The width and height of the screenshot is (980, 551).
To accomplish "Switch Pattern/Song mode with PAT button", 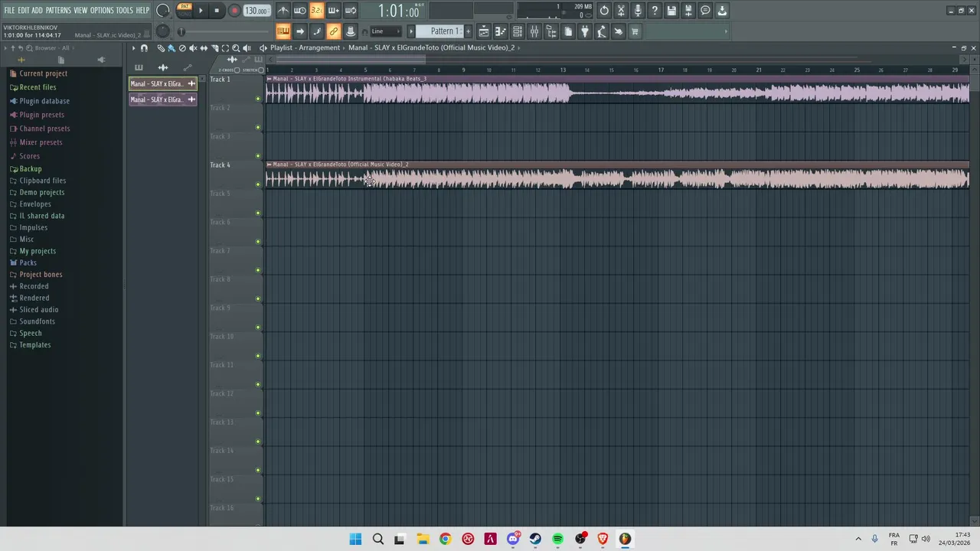I will [x=185, y=7].
